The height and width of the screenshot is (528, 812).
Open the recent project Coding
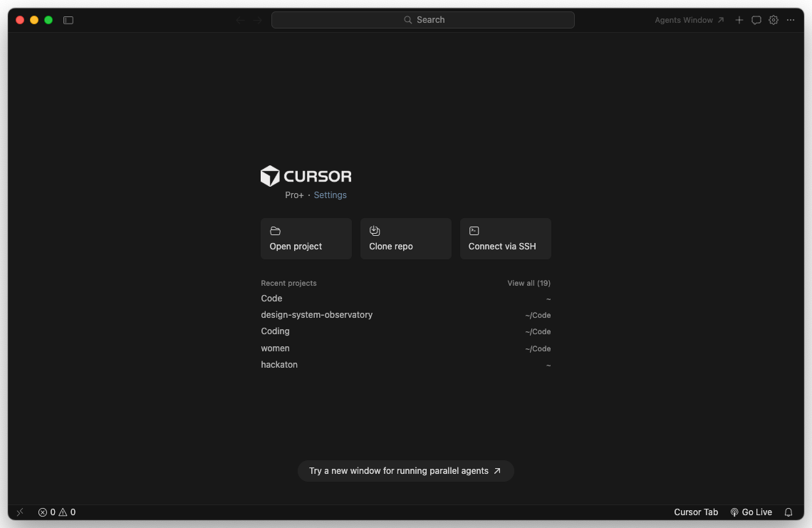pos(405,331)
